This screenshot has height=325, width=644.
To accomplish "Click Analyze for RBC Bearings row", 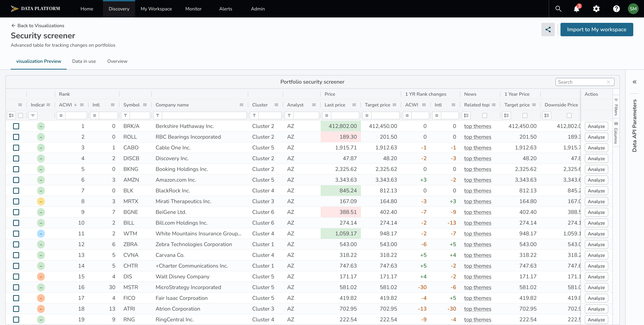I will [596, 137].
